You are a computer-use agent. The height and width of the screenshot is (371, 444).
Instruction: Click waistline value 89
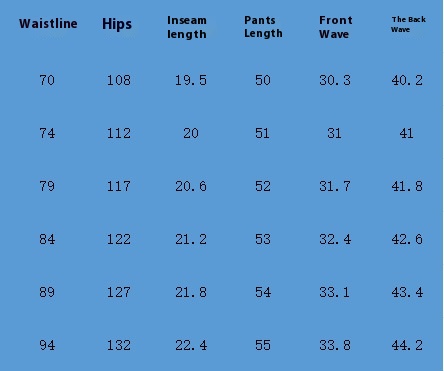(x=47, y=292)
